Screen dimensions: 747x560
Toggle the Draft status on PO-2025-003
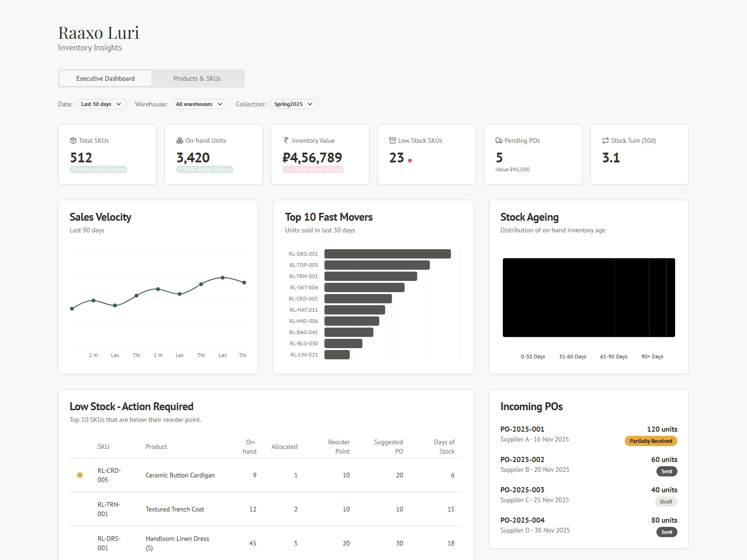click(x=666, y=502)
